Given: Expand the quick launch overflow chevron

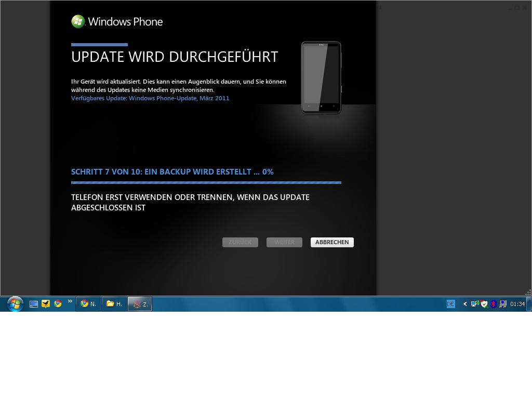Looking at the screenshot, I should coord(70,301).
